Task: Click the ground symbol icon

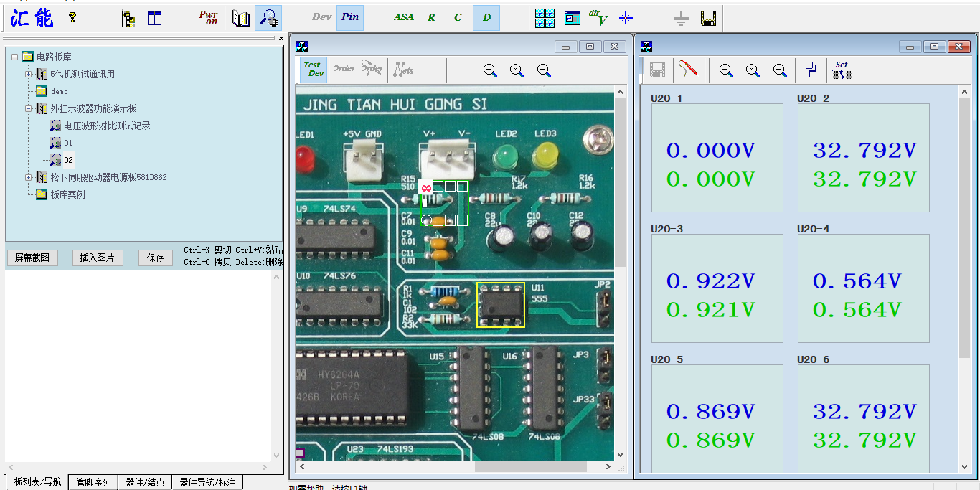Action: pyautogui.click(x=681, y=19)
